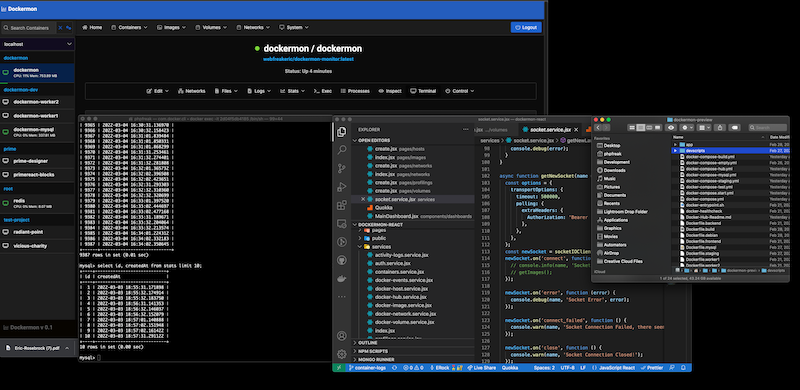Expand app folder in Finder list
The image size is (800, 390).
tap(676, 144)
